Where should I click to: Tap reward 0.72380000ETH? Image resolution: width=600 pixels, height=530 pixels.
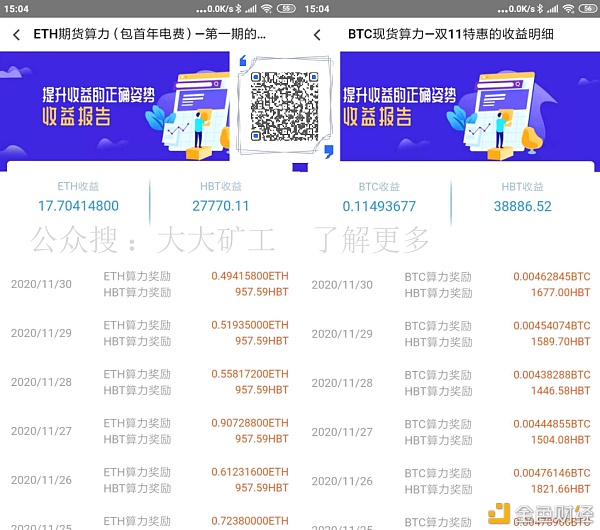click(x=250, y=521)
